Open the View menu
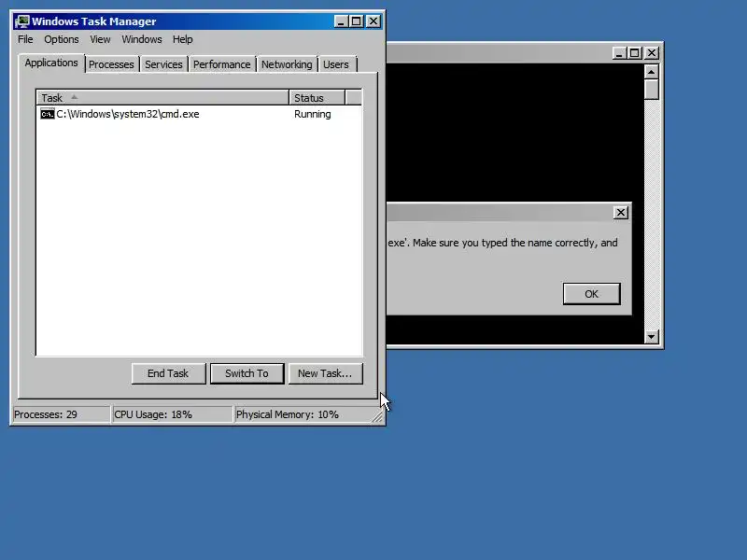The image size is (747, 560). point(100,39)
